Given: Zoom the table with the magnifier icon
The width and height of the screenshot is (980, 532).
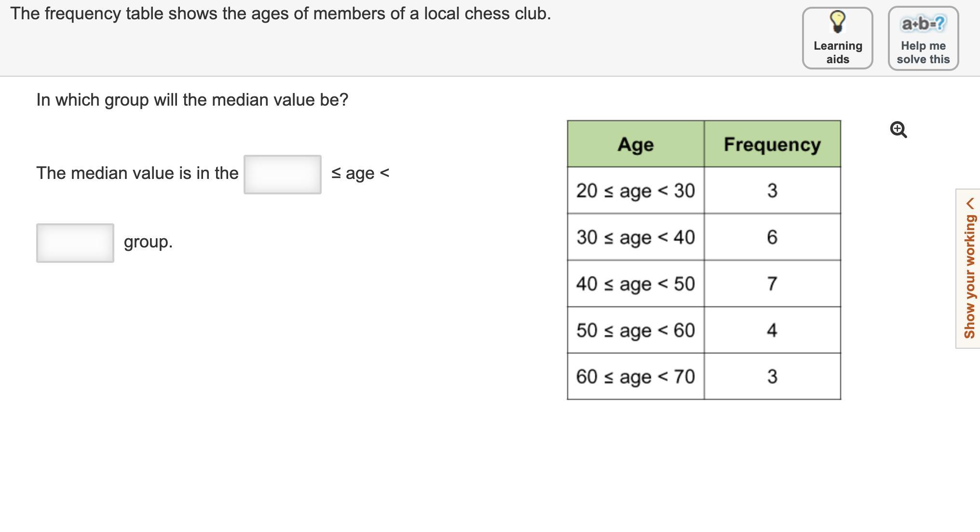Looking at the screenshot, I should click(898, 130).
